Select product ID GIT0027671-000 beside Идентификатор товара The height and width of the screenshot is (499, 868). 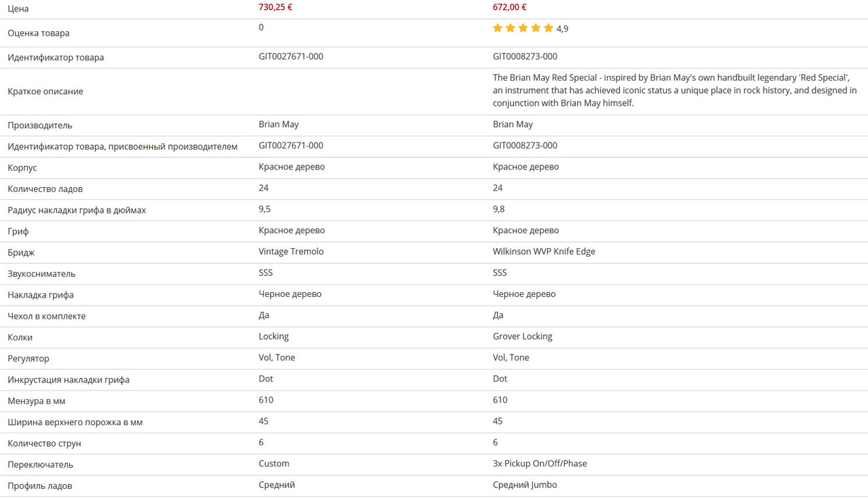(291, 56)
